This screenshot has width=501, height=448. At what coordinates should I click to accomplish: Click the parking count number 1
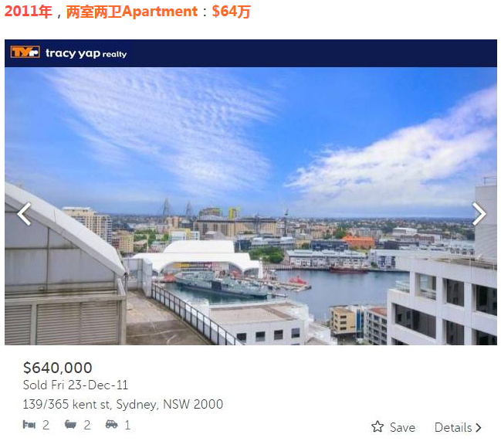[x=127, y=425]
